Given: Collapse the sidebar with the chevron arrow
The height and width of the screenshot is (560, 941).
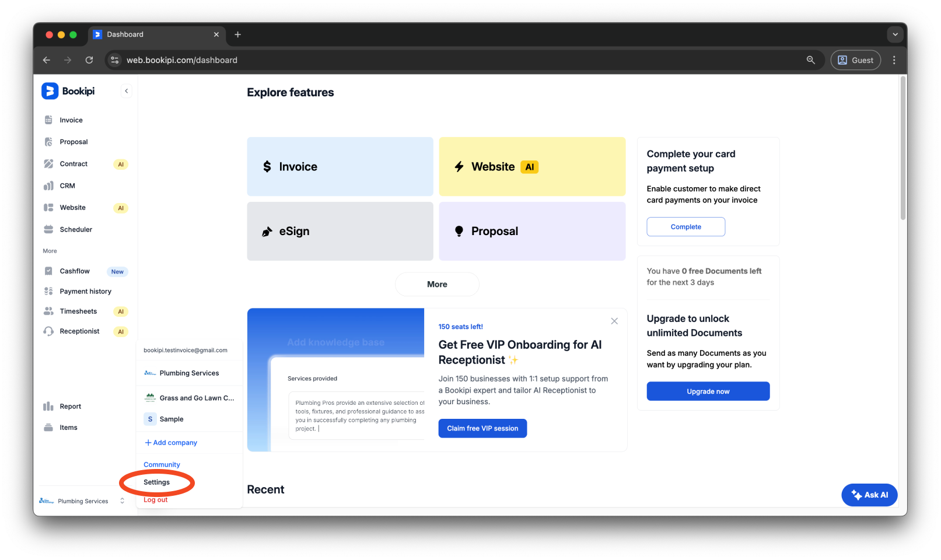Looking at the screenshot, I should [126, 91].
